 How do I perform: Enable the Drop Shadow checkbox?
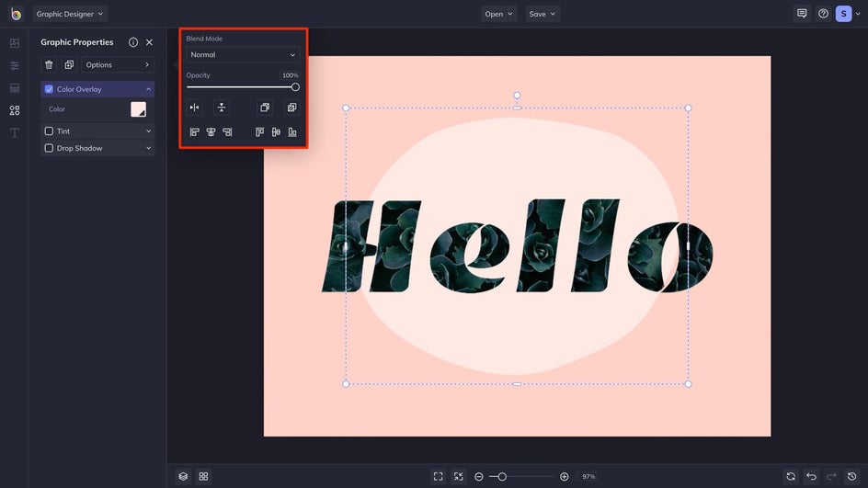click(49, 148)
